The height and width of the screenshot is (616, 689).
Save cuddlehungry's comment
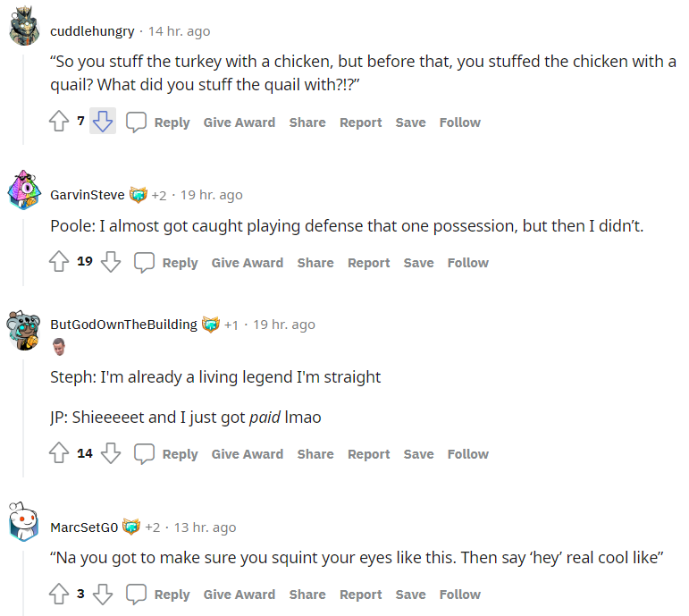coord(410,122)
